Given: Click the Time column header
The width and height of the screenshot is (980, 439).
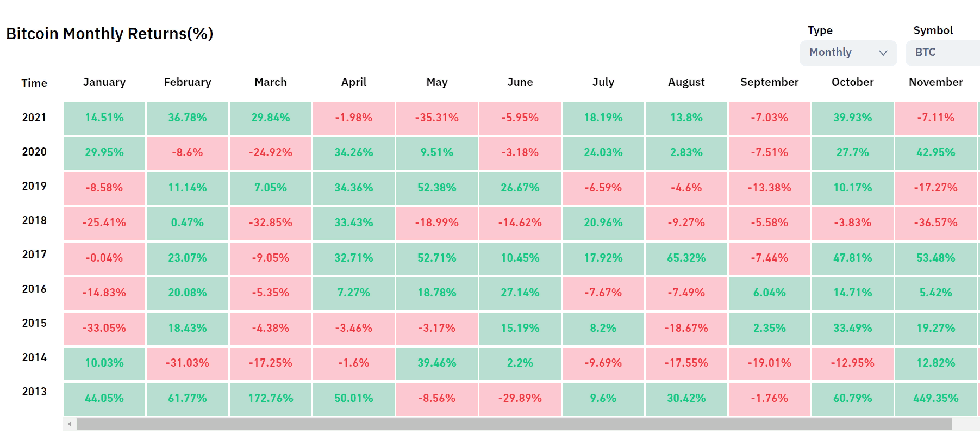Looking at the screenshot, I should 34,83.
